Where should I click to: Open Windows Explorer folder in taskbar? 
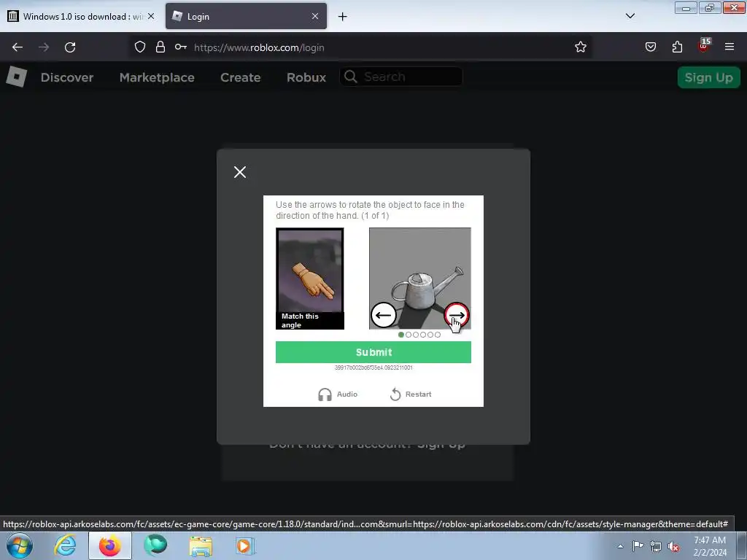[x=201, y=546]
